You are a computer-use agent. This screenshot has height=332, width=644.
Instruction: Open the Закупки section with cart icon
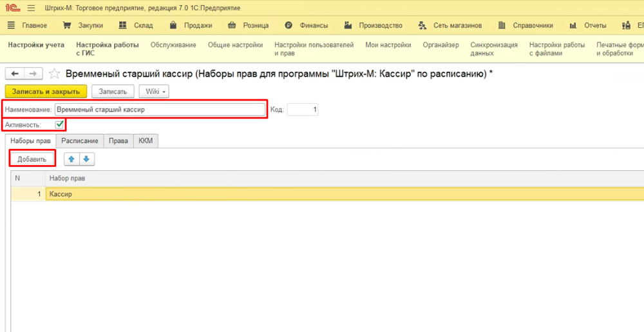pyautogui.click(x=83, y=26)
